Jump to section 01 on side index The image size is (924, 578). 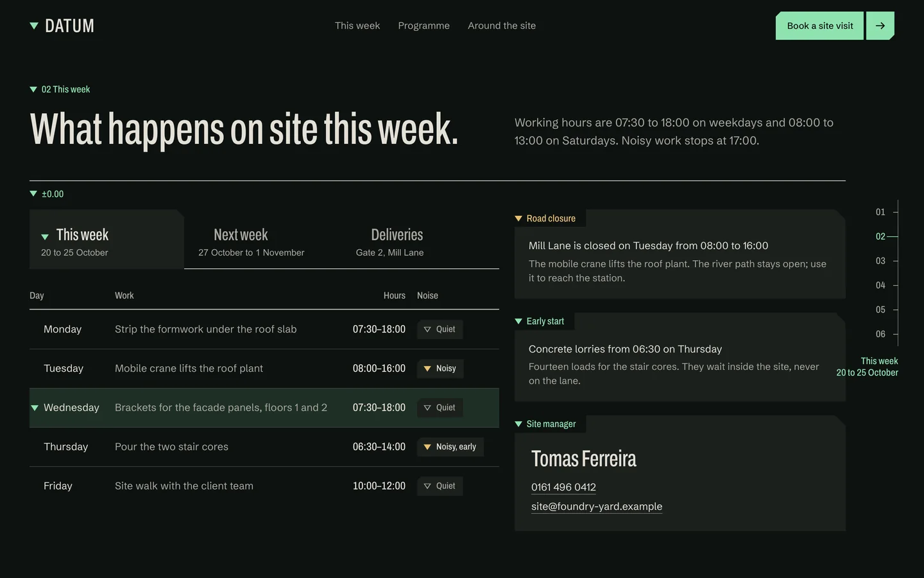tap(880, 212)
